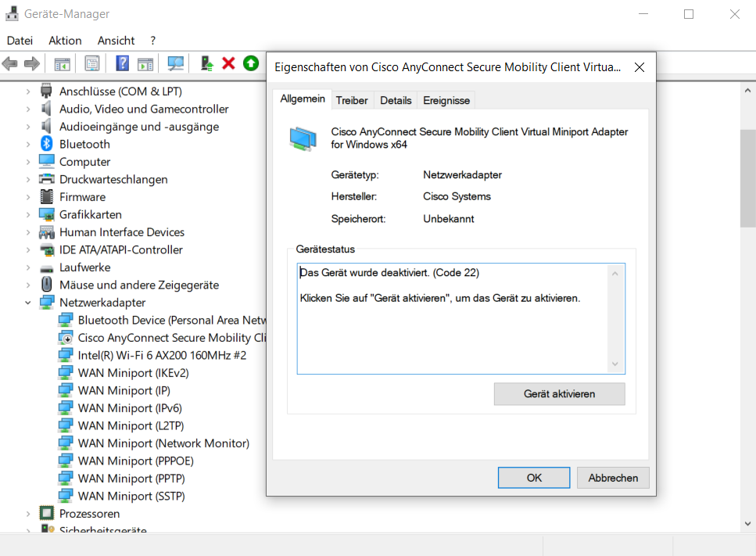This screenshot has width=756, height=556.
Task: Select WAN Miniport (SSTP) entry
Action: tap(131, 497)
